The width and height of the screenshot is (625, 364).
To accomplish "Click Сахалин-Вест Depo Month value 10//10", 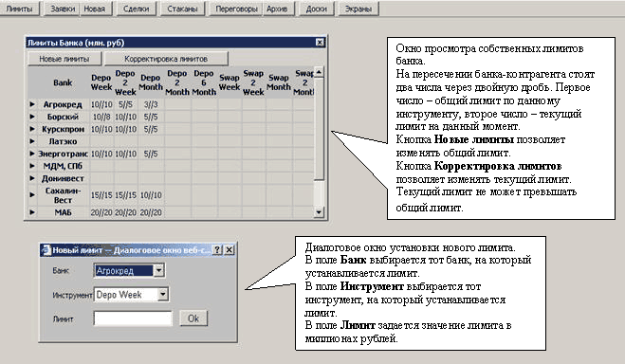I will [x=151, y=195].
